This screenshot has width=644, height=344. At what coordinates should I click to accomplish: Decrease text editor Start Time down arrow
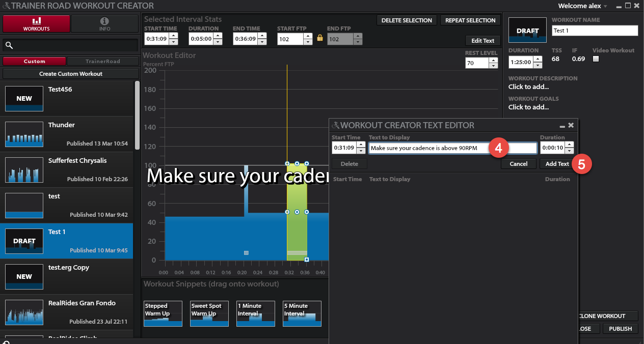pos(361,151)
